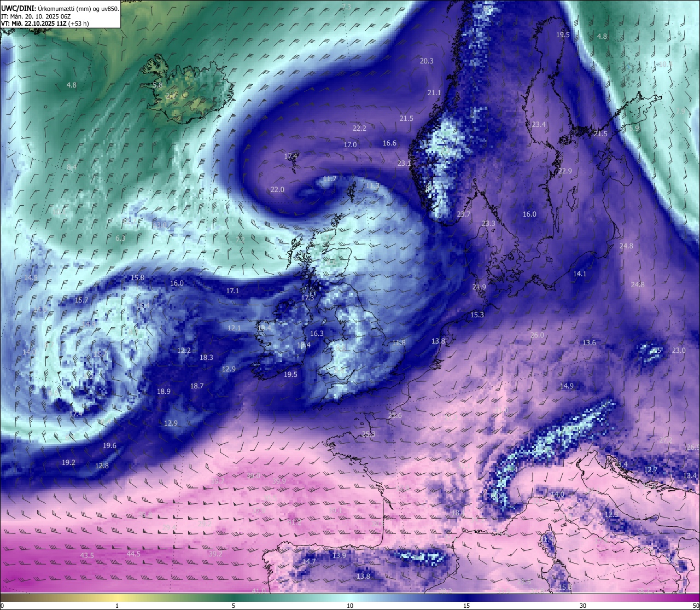Click the map value '13.4' at the right edge

(x=690, y=475)
